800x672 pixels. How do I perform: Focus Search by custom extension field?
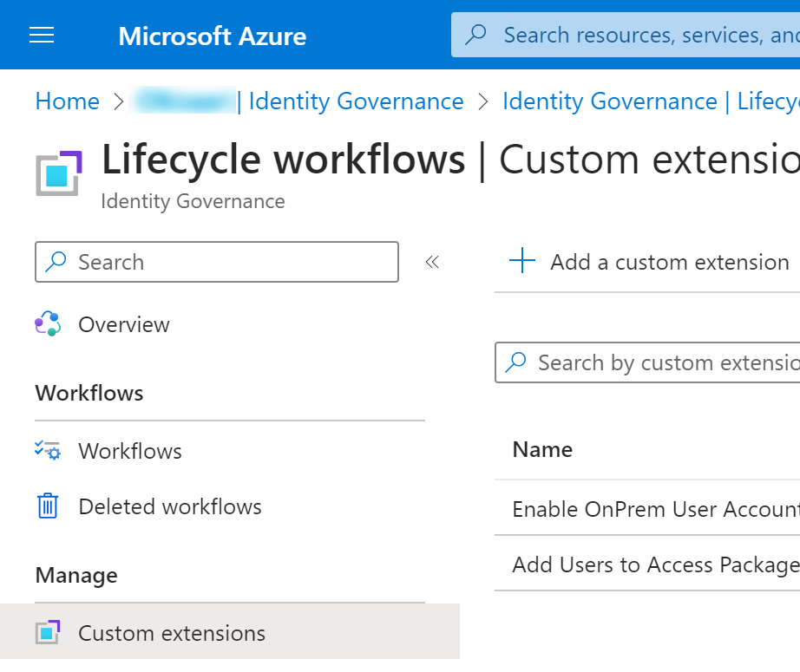pyautogui.click(x=647, y=362)
